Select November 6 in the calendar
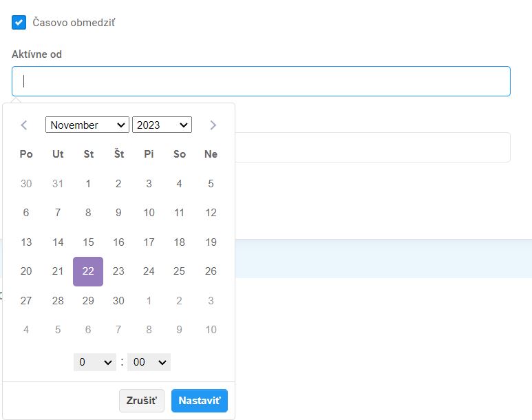The width and height of the screenshot is (532, 420). 26,213
